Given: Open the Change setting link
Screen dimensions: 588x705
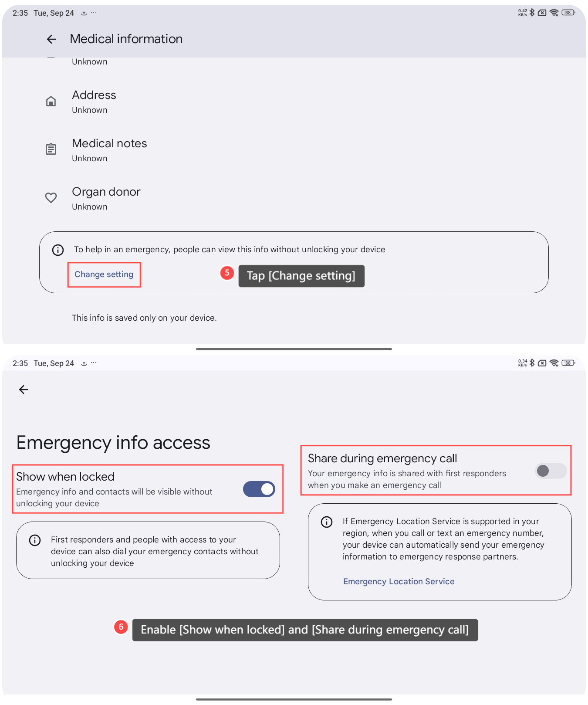Looking at the screenshot, I should click(x=104, y=275).
